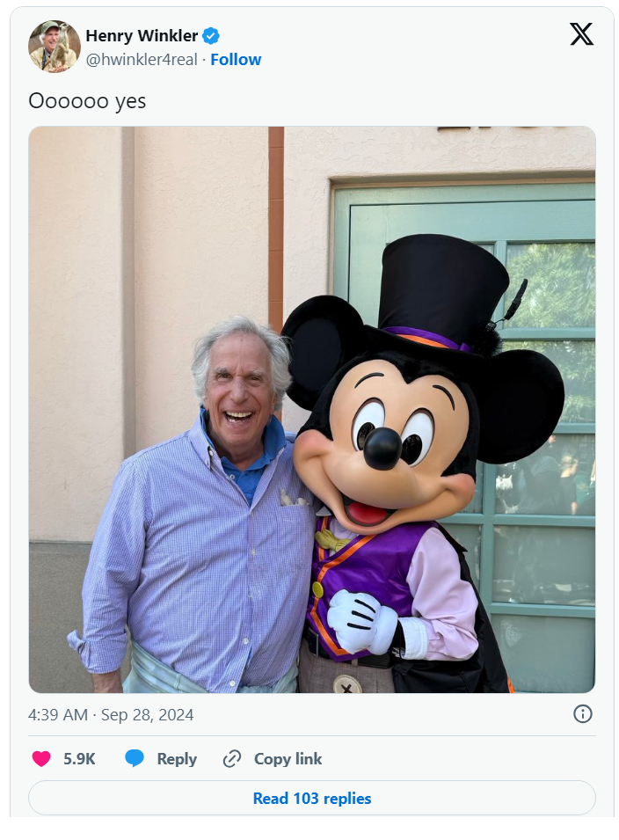
Task: Click the Copy link text
Action: pyautogui.click(x=288, y=758)
